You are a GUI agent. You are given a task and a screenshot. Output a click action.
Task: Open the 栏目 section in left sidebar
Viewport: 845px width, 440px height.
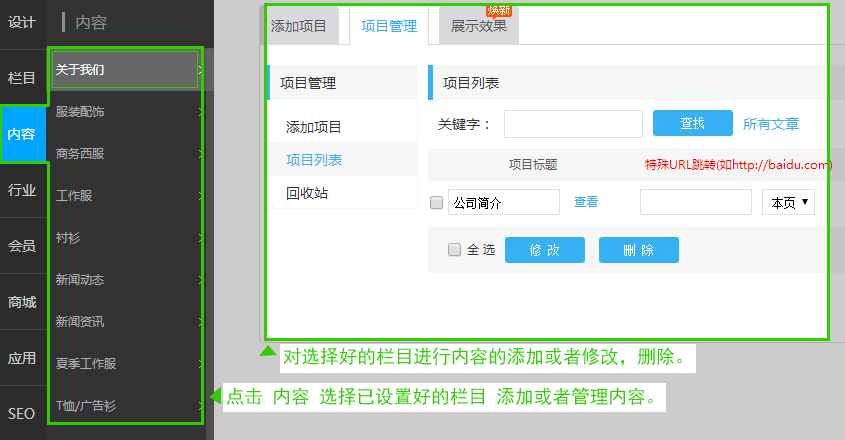coord(22,78)
